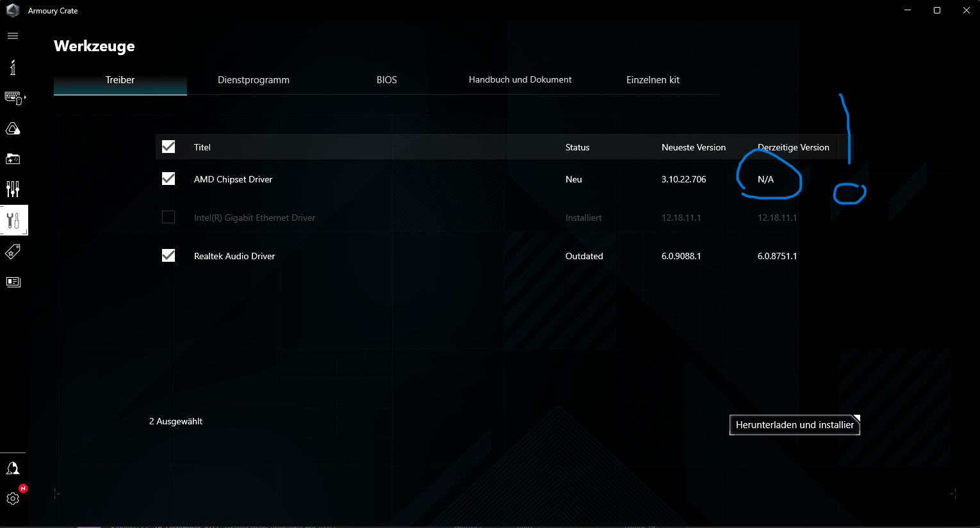The height and width of the screenshot is (528, 980).
Task: Open the user profile icon
Action: (13, 468)
